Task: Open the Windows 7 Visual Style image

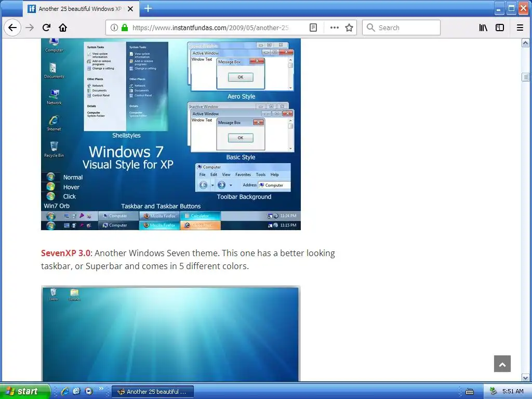Action: tap(170, 134)
